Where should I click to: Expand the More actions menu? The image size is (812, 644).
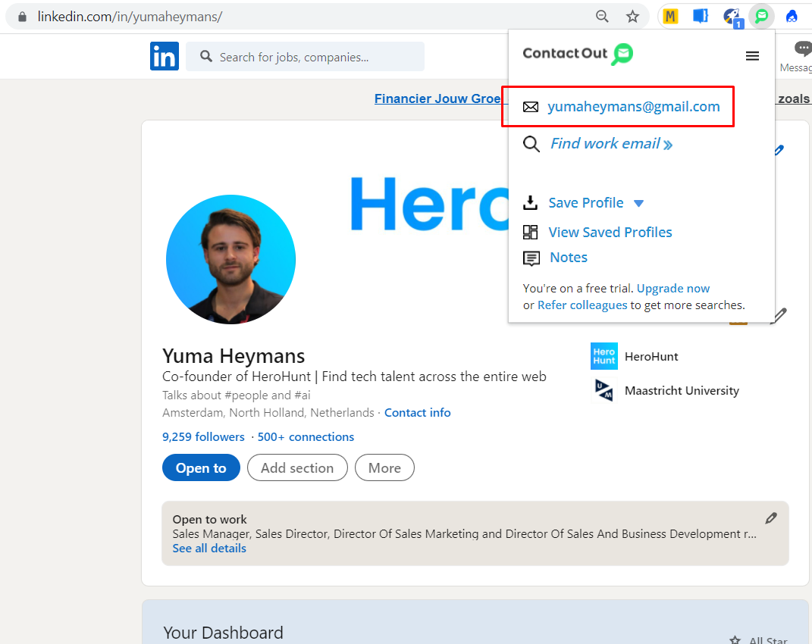[x=384, y=468]
